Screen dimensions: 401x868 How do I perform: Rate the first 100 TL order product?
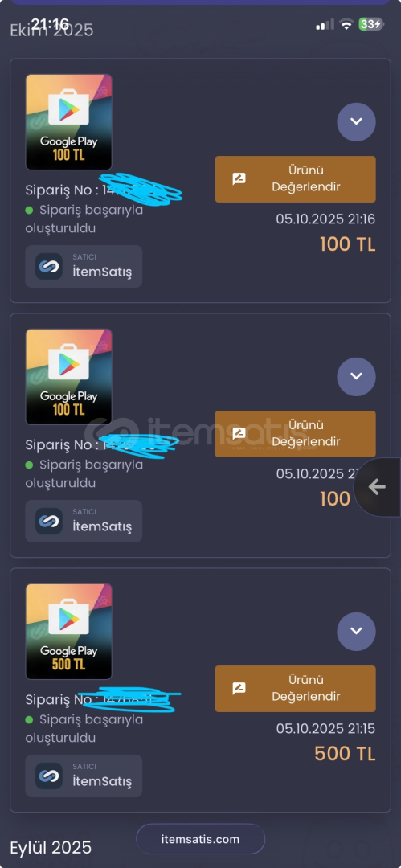click(295, 178)
